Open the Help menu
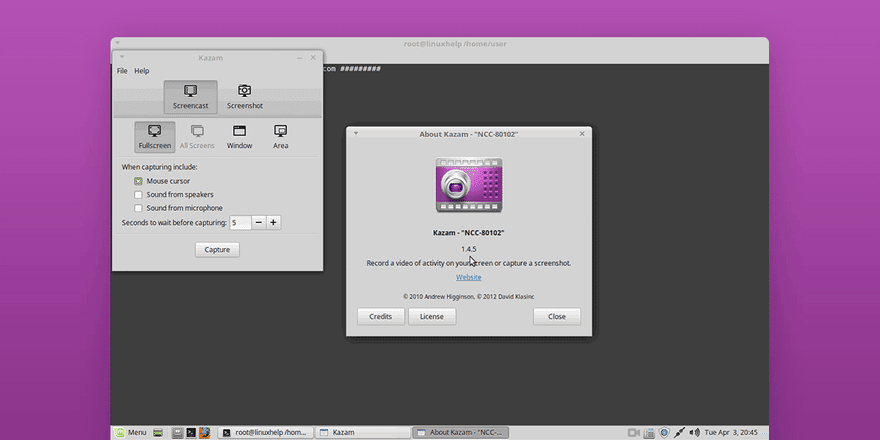The image size is (880, 440). coord(142,71)
